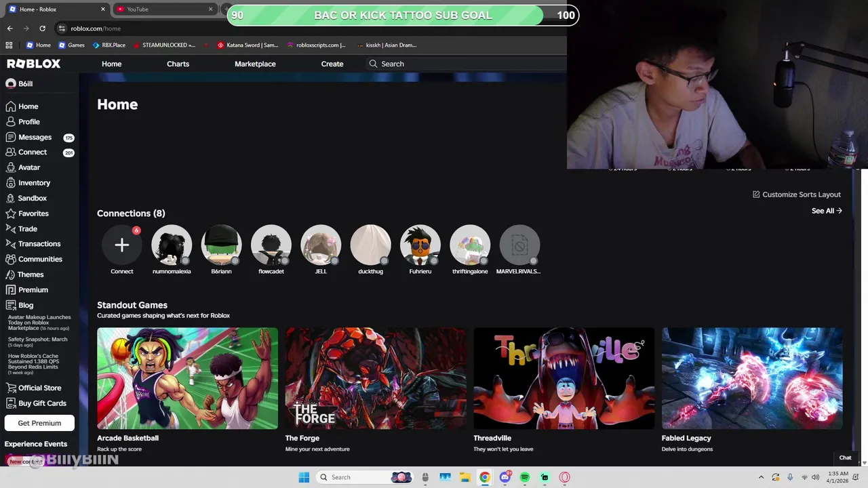This screenshot has height=488, width=868.
Task: Open the robloxscripts.com bookmark
Action: tap(316, 45)
